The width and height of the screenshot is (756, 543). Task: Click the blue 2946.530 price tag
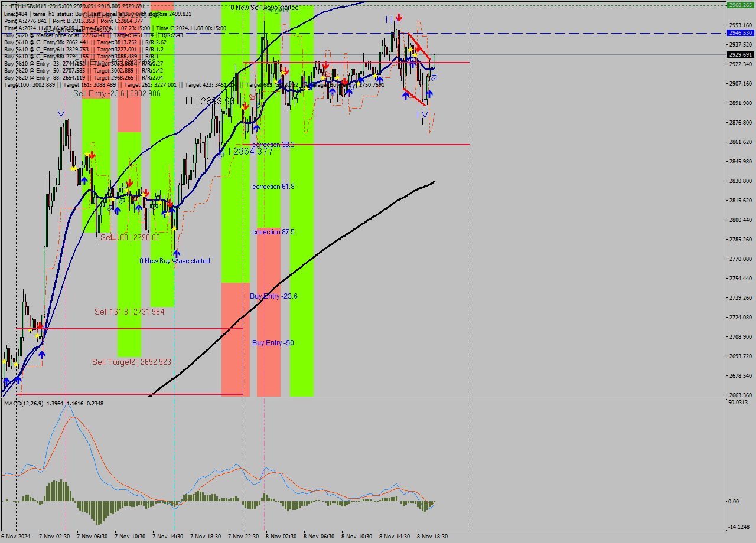pos(740,33)
